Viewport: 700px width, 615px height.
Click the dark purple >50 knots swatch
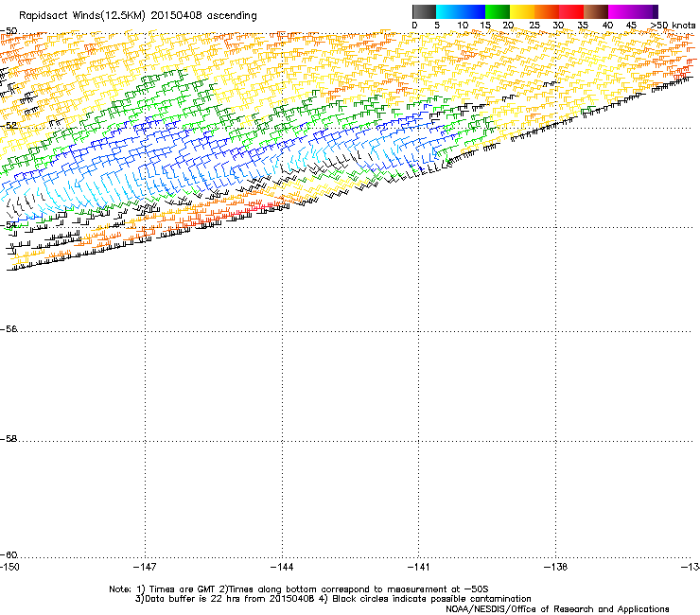coord(656,11)
